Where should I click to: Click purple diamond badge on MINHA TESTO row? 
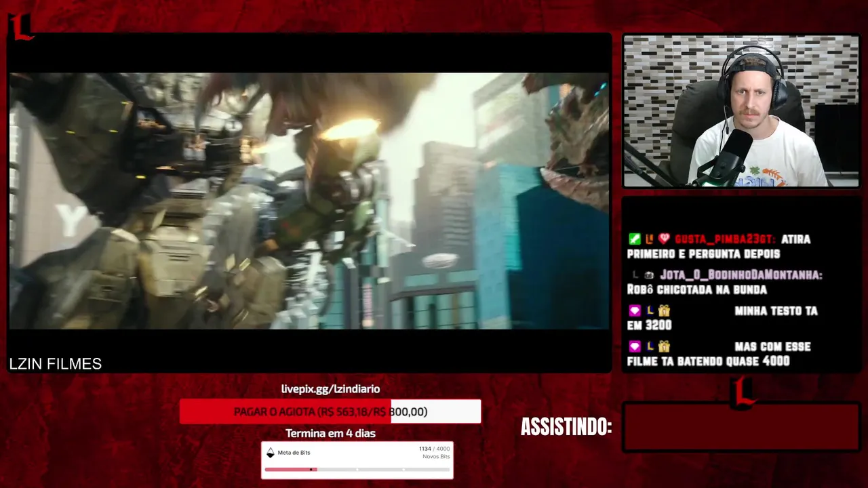click(635, 311)
